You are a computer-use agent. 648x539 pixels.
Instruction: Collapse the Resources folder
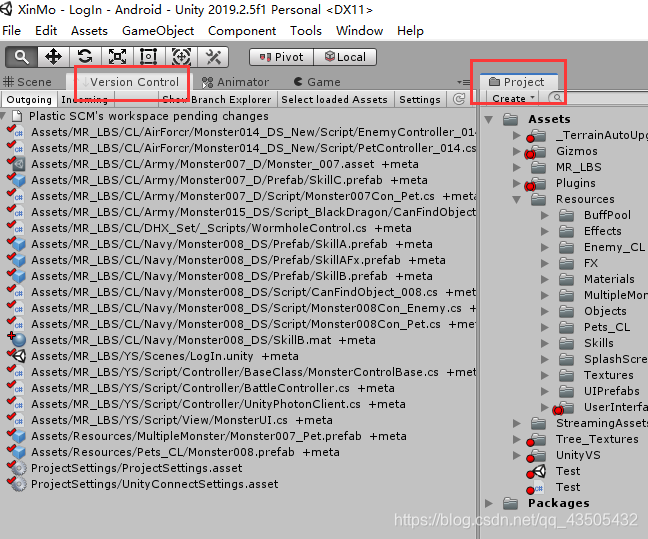517,200
